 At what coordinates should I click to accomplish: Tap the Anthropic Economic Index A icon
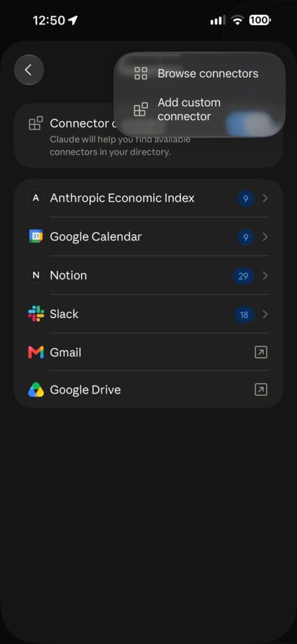[36, 198]
